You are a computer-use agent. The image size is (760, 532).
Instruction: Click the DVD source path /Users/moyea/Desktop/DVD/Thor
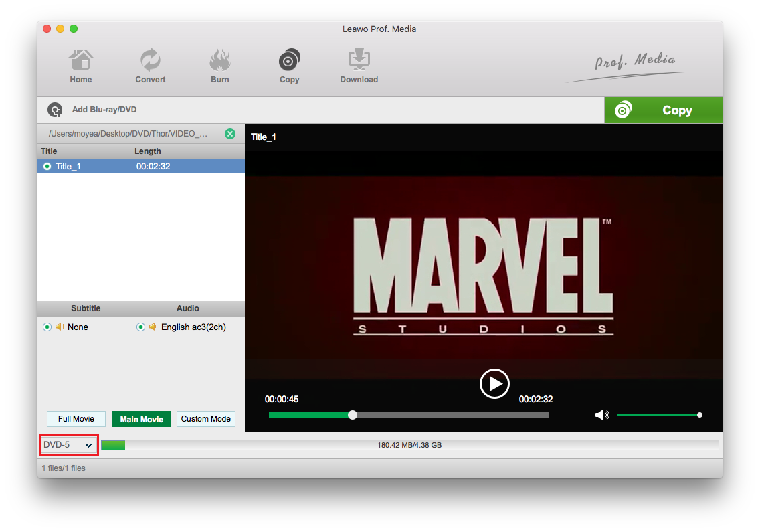[128, 134]
